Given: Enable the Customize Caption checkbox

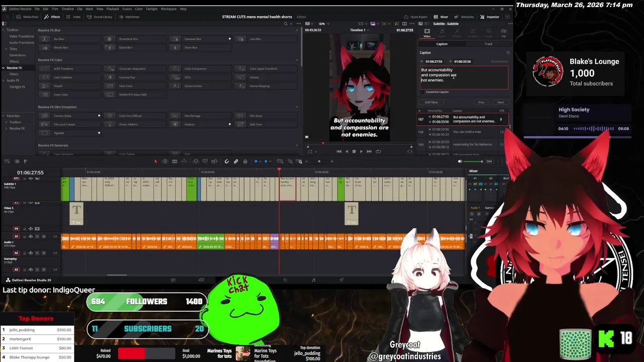Looking at the screenshot, I should [x=422, y=92].
